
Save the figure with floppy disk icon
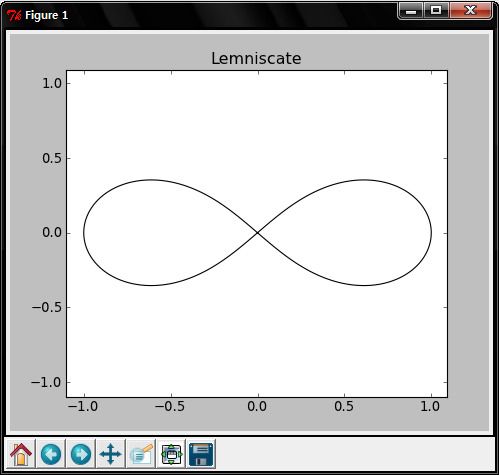tap(201, 454)
